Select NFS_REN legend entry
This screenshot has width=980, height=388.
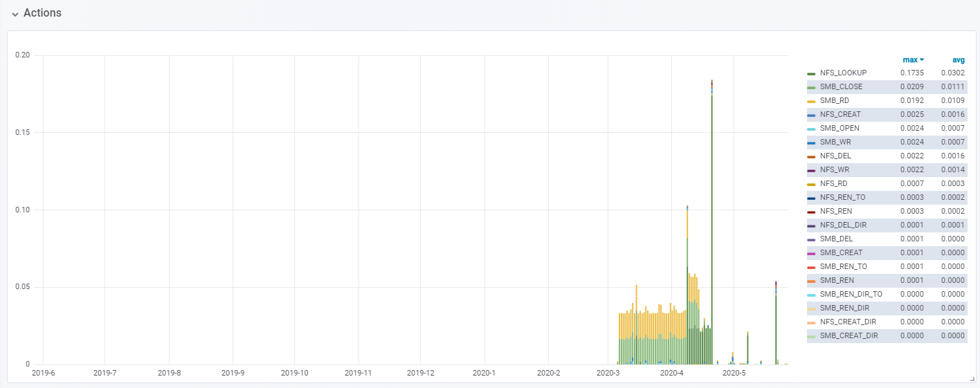[x=836, y=211]
